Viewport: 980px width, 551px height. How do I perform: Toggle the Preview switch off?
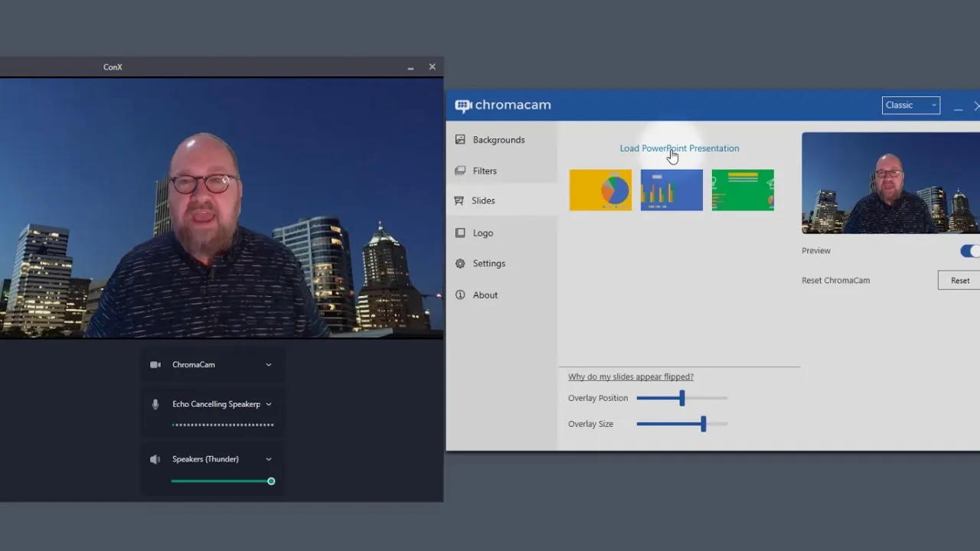(x=970, y=251)
